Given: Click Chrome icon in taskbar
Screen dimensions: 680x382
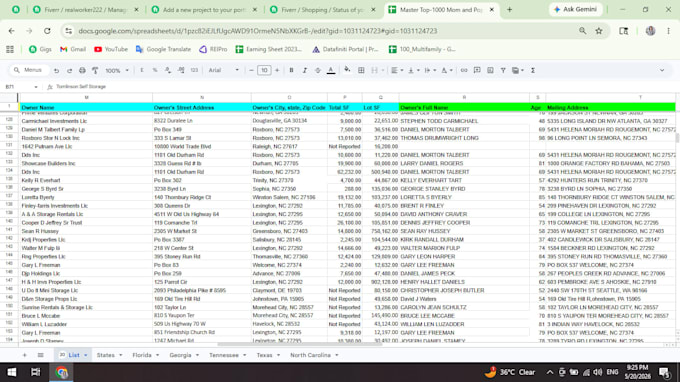Looking at the screenshot, I should 62,372.
